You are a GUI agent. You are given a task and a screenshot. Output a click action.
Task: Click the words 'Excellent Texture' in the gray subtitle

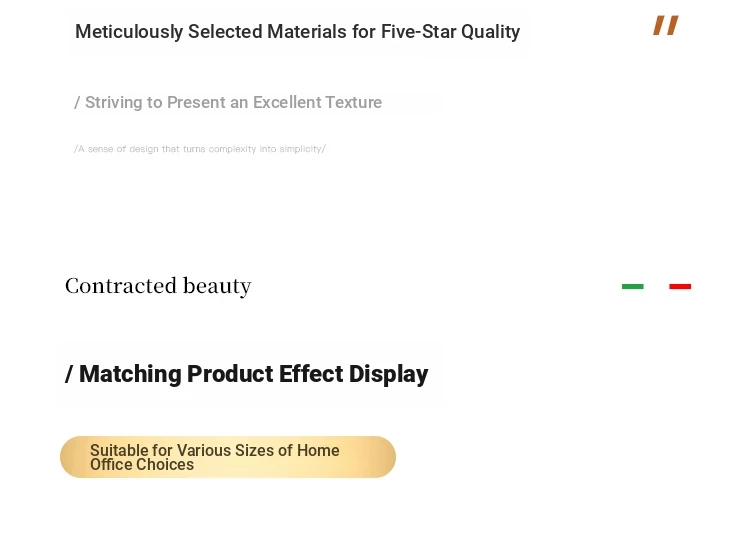point(317,102)
